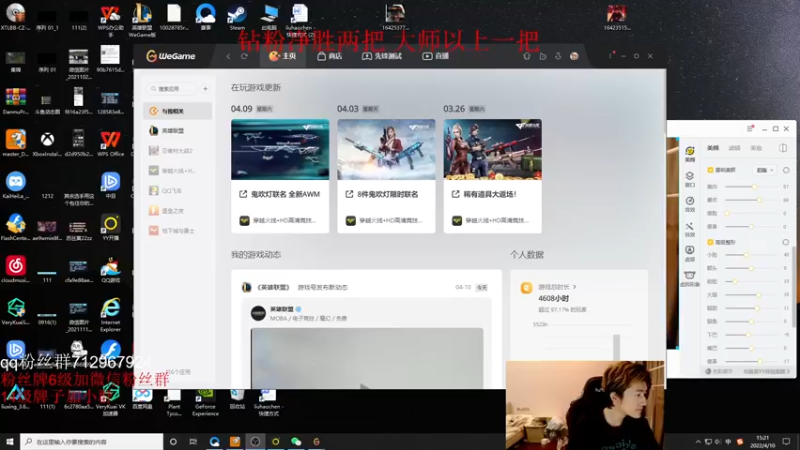The width and height of the screenshot is (800, 450).
Task: Click the Windows taskbar search box
Action: click(92, 441)
